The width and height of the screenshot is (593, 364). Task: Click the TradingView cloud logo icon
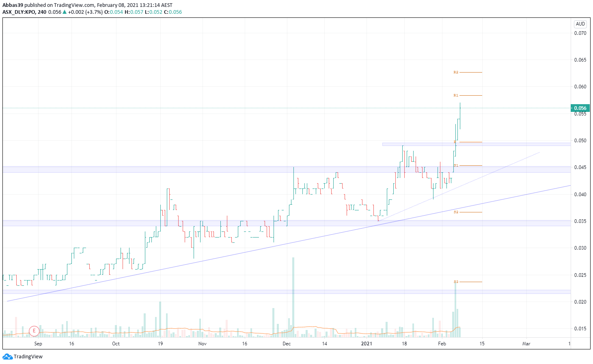click(7, 357)
